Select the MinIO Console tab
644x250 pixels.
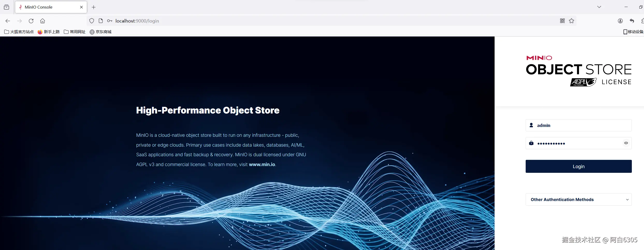point(51,7)
